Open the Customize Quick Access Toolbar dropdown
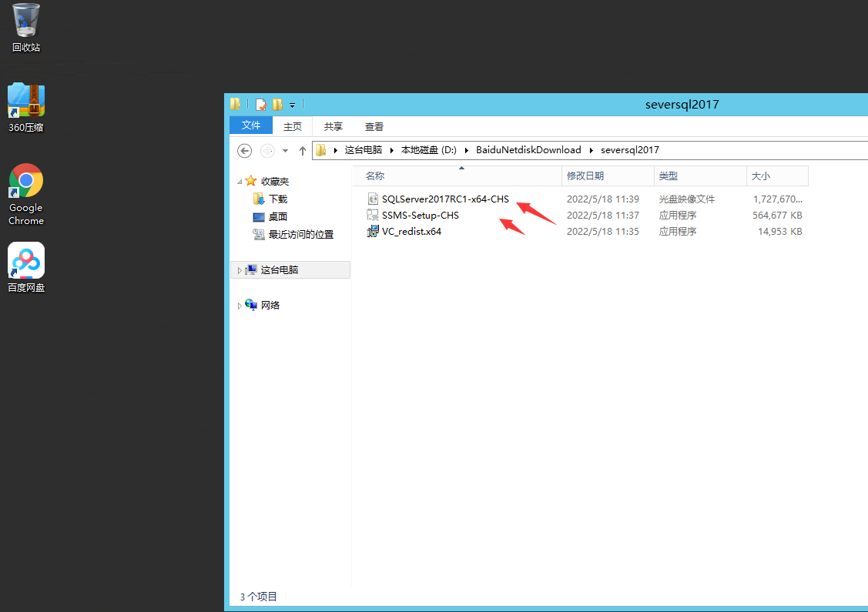 tap(293, 105)
